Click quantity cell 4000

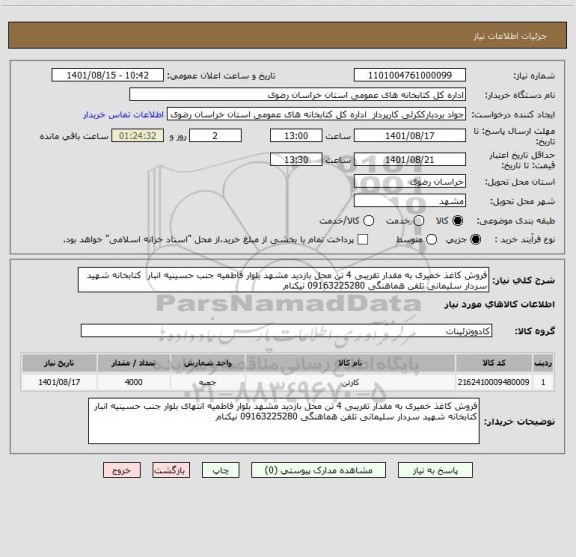[134, 382]
